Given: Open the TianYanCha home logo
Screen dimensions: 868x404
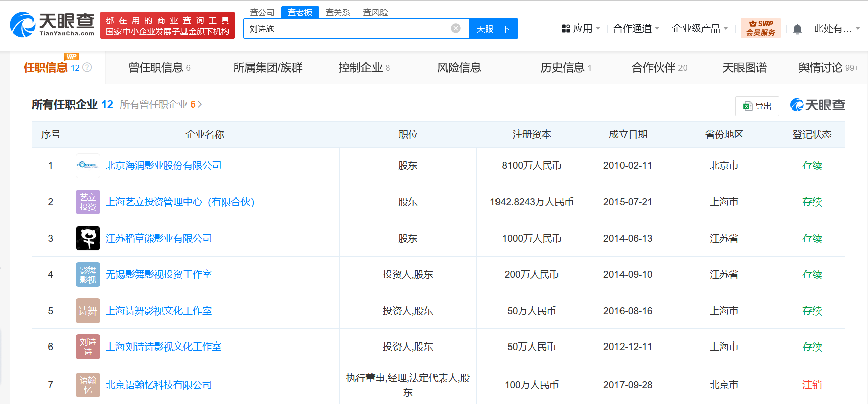Looking at the screenshot, I should 52,25.
